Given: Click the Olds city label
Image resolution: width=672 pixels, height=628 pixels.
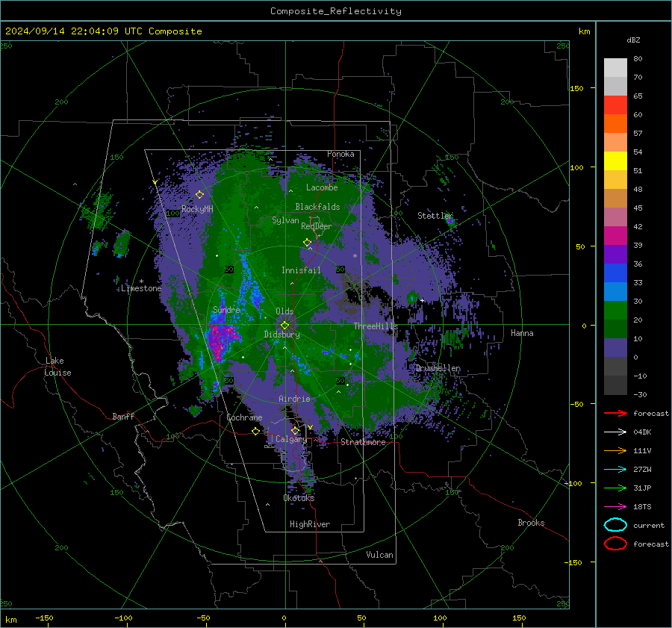Looking at the screenshot, I should click(284, 311).
